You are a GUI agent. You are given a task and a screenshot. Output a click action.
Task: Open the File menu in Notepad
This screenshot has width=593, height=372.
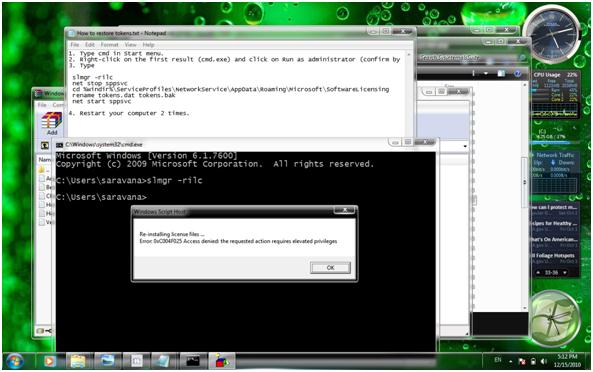pos(75,45)
